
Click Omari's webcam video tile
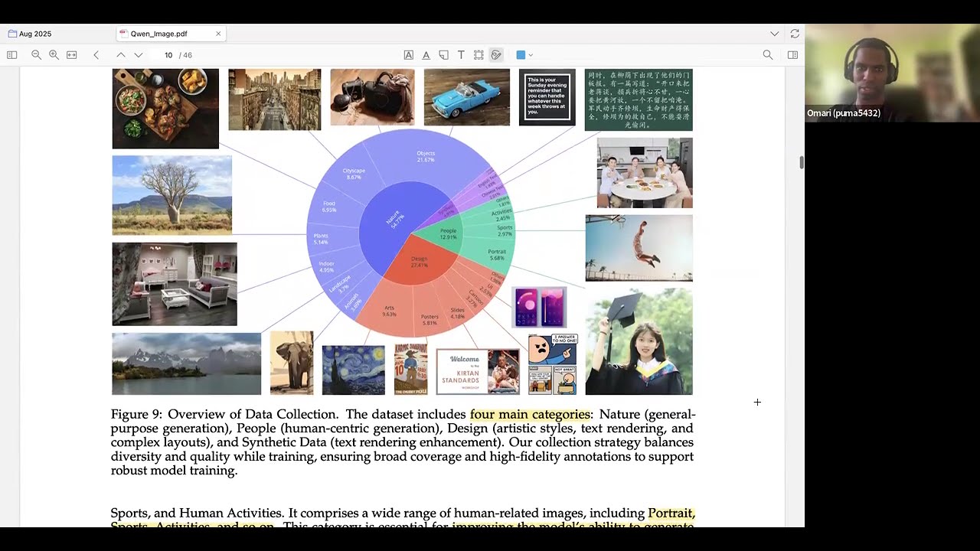click(x=892, y=73)
